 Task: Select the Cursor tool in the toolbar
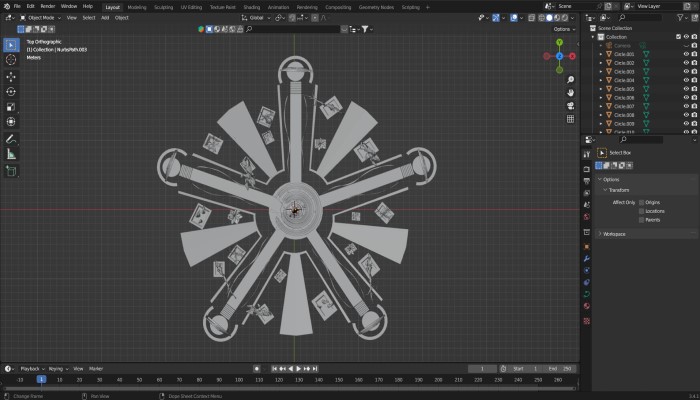11,60
